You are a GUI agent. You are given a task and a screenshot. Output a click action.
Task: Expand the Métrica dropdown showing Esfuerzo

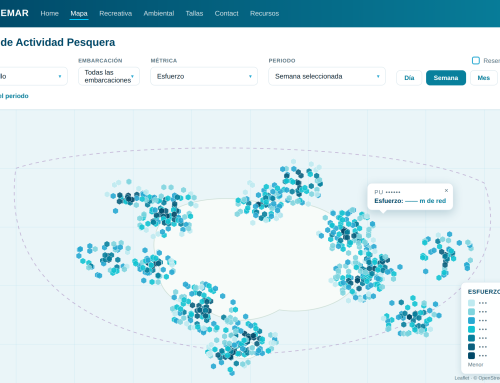(x=204, y=76)
